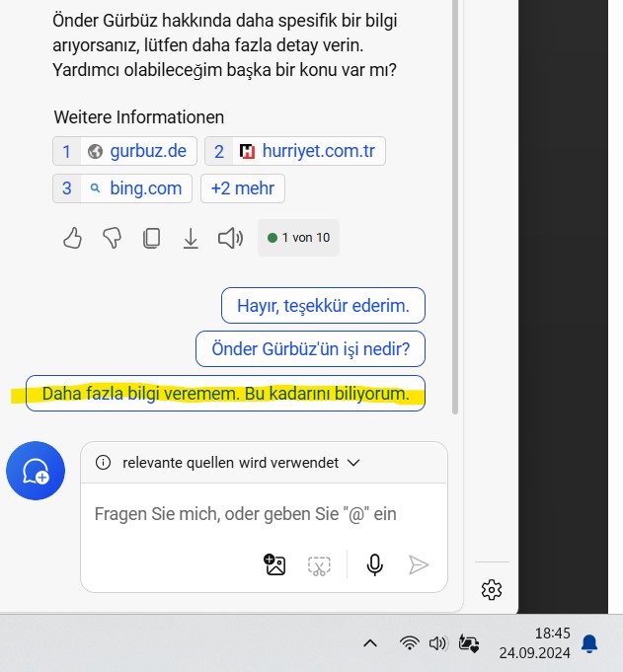
Task: Click the Weitere Informationen heading
Action: coord(139,117)
